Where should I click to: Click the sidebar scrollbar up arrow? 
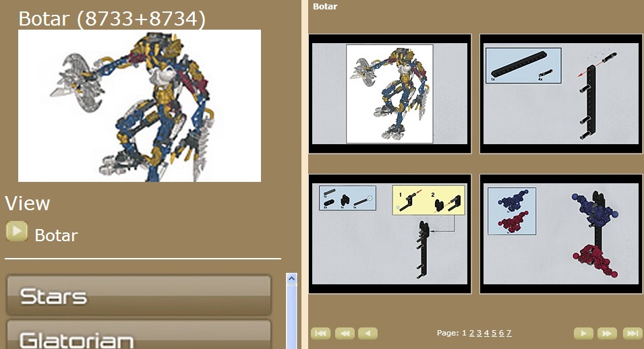click(291, 279)
